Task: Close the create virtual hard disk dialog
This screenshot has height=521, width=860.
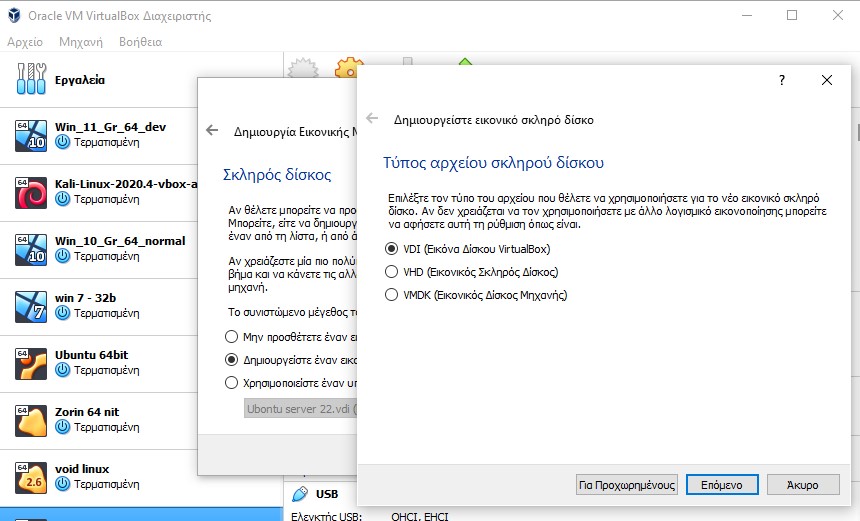Action: [827, 80]
